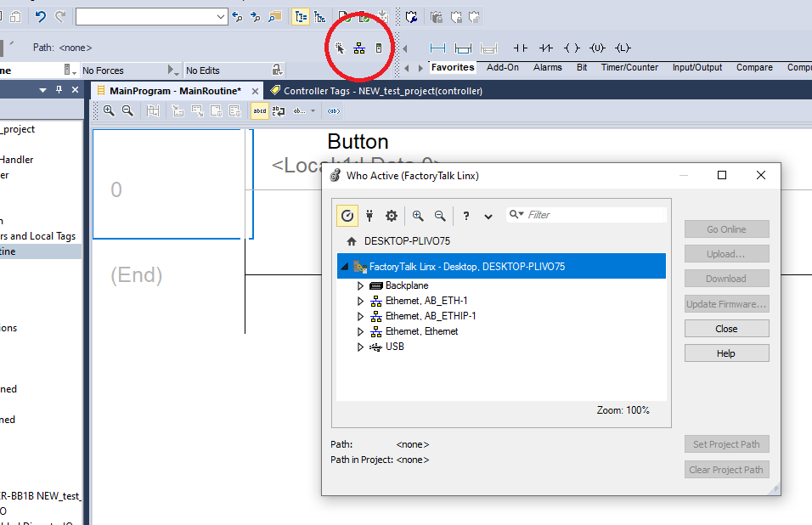The height and width of the screenshot is (525, 812).
Task: Select the Timer/Counter instruction tab
Action: point(629,68)
